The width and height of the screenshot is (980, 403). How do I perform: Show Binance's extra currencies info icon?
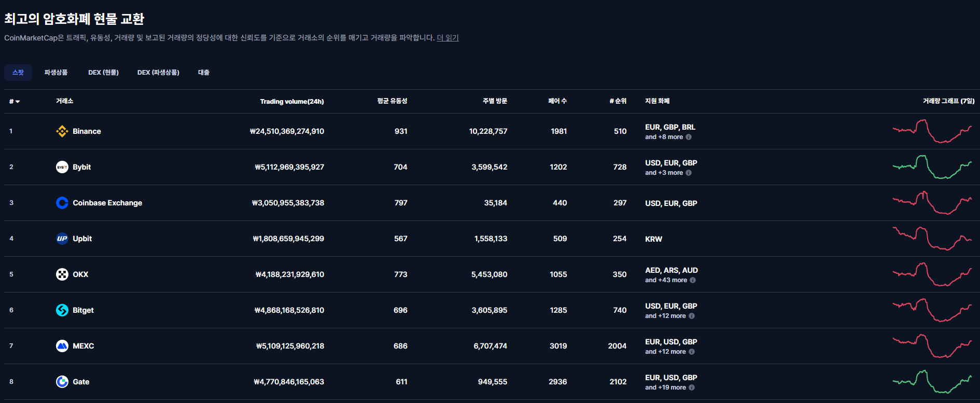tap(689, 137)
